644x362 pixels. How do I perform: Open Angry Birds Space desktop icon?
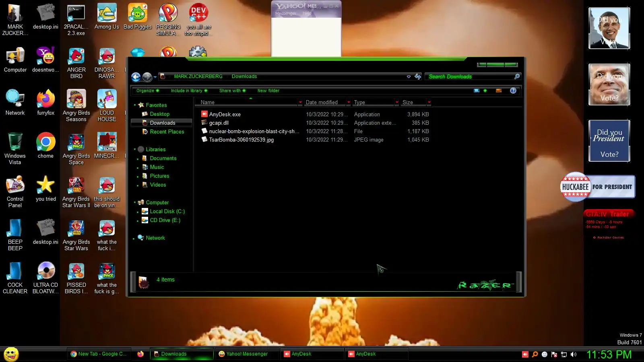point(76,149)
